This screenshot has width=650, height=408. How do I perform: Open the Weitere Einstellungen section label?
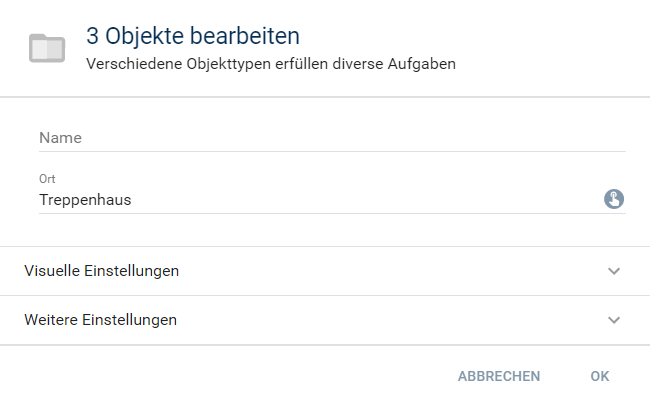(x=100, y=320)
